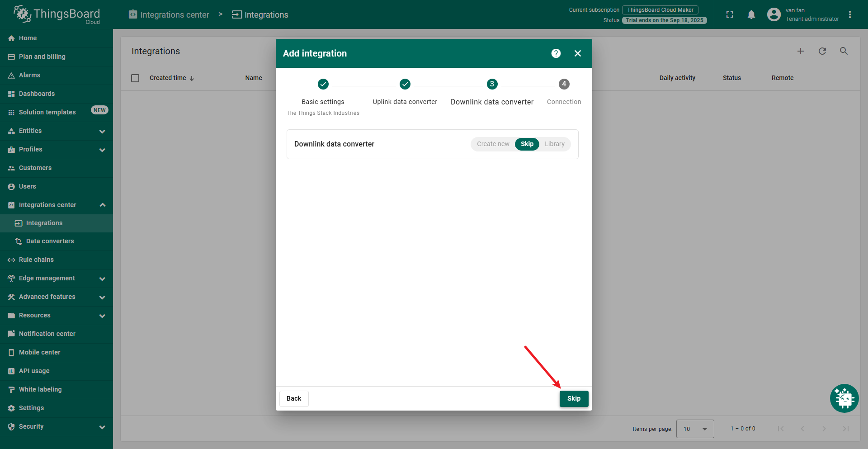
Task: Click the Rule chains icon
Action: tap(11, 260)
